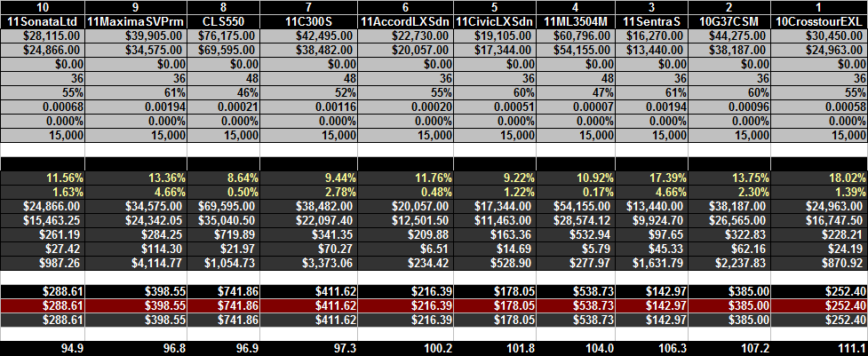Click the yellow 18.02% cell

click(x=819, y=178)
